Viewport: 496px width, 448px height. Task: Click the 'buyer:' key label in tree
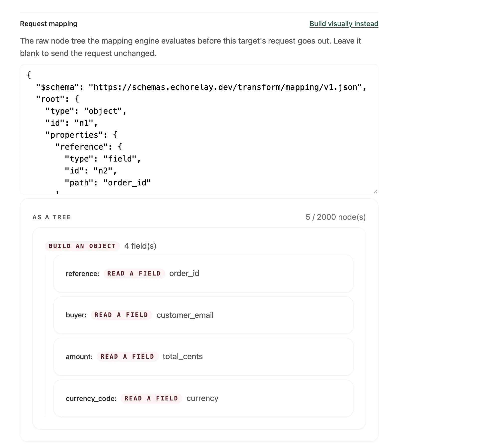click(76, 315)
